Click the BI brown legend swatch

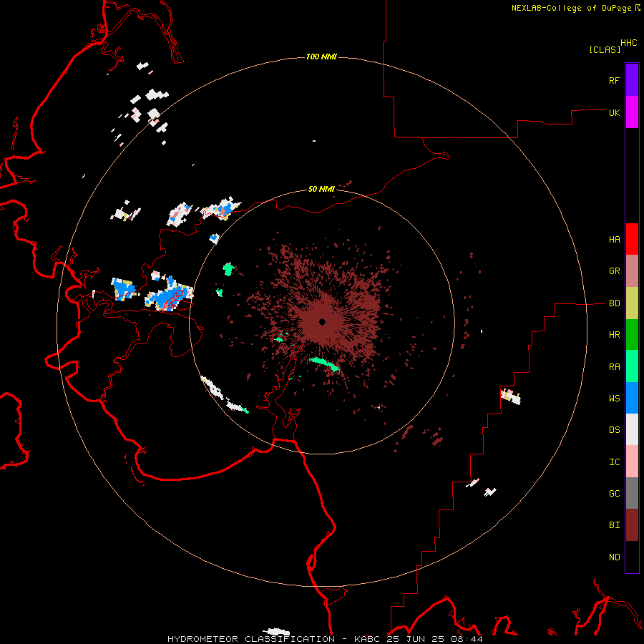(632, 525)
